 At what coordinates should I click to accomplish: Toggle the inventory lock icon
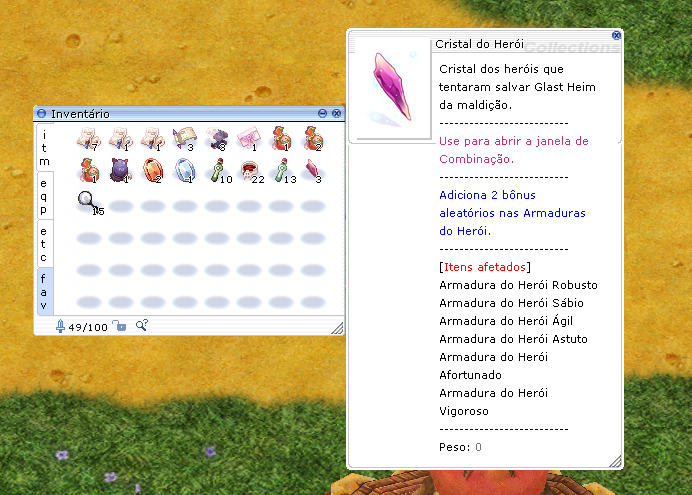pyautogui.click(x=119, y=326)
